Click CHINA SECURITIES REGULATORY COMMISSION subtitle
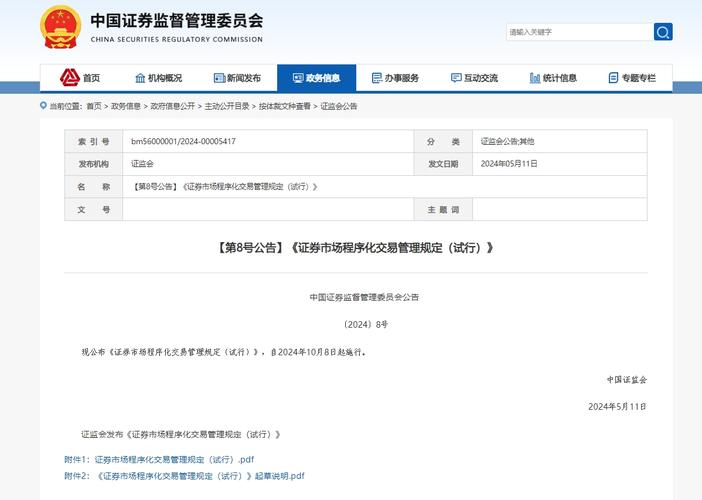 tap(176, 39)
